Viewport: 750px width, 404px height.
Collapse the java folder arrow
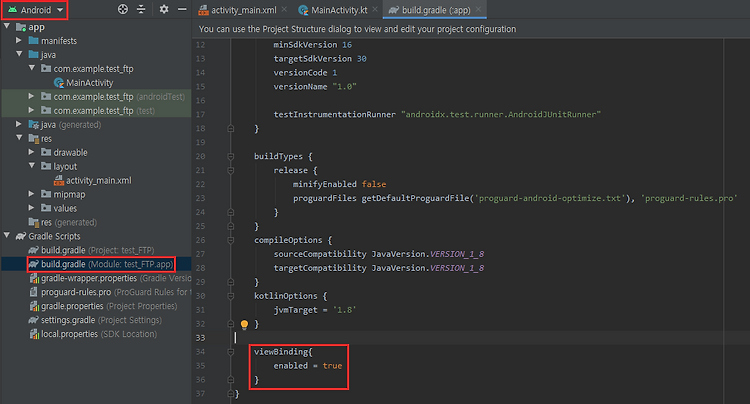(19, 55)
